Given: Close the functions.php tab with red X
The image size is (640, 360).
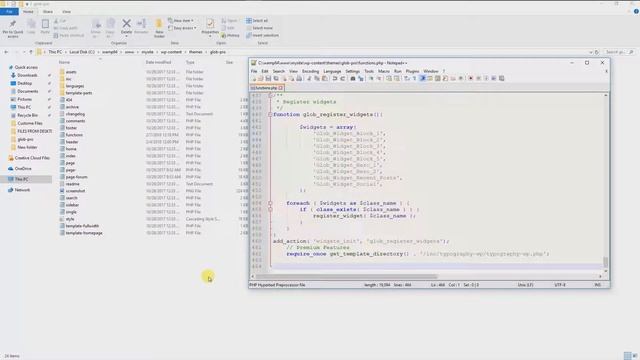Looking at the screenshot, I should click(281, 88).
